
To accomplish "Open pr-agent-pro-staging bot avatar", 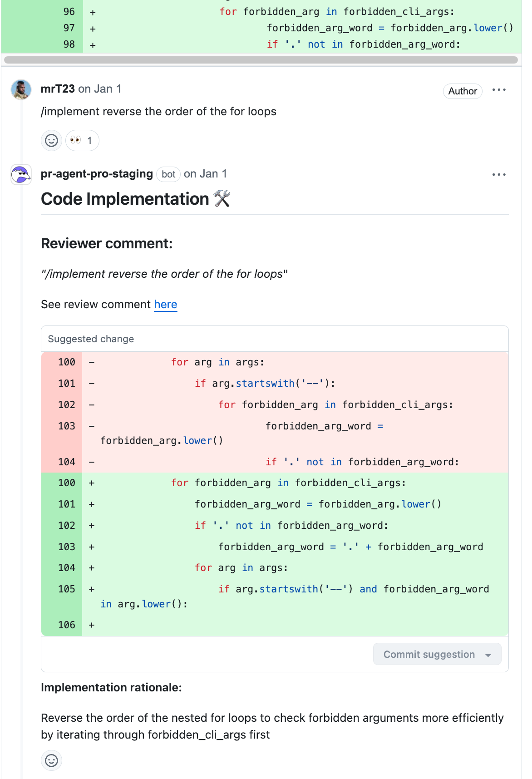I will pyautogui.click(x=21, y=174).
